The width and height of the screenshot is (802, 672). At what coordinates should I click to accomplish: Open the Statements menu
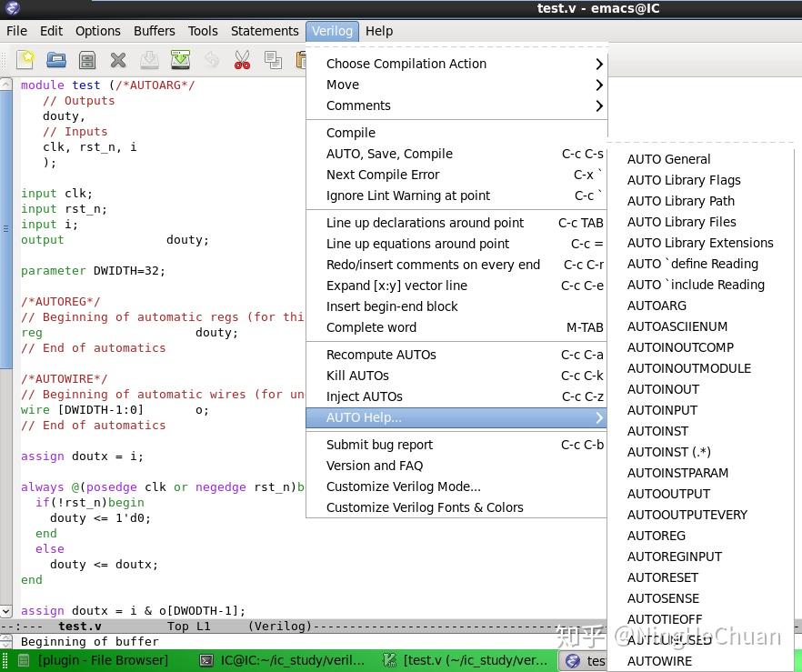click(265, 31)
